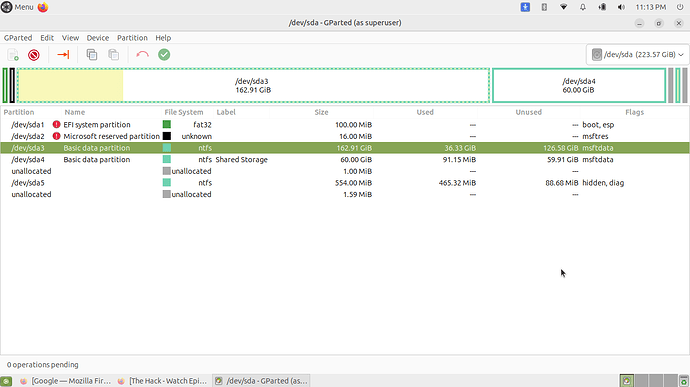690x387 pixels.
Task: Click the Flags column header
Action: tap(635, 112)
